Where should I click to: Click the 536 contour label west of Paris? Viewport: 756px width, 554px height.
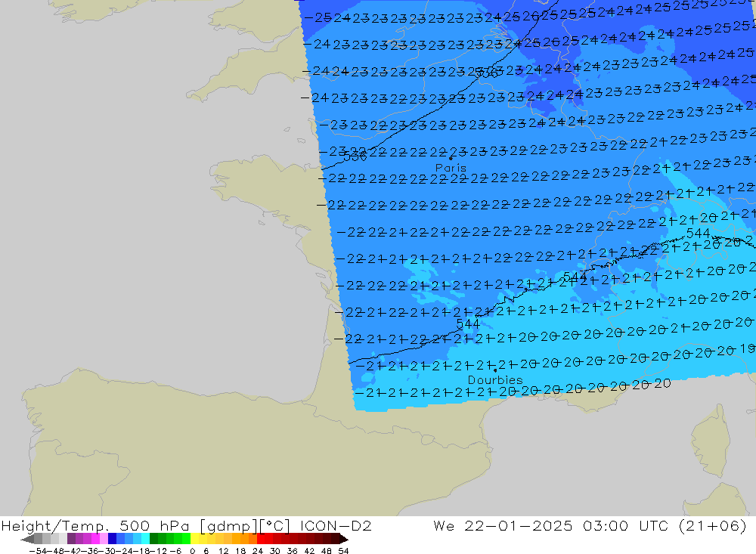click(355, 156)
